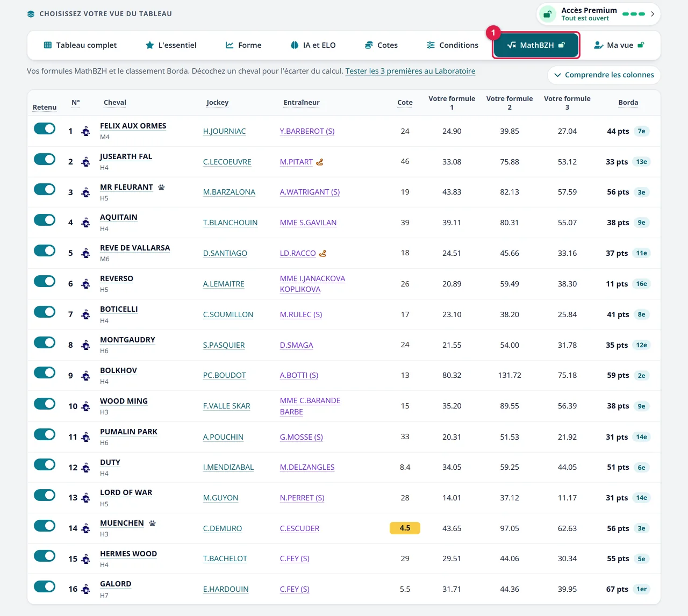Uncheck PUMALIN PARK with its Retenu toggle
Image resolution: width=688 pixels, height=616 pixels.
click(45, 434)
